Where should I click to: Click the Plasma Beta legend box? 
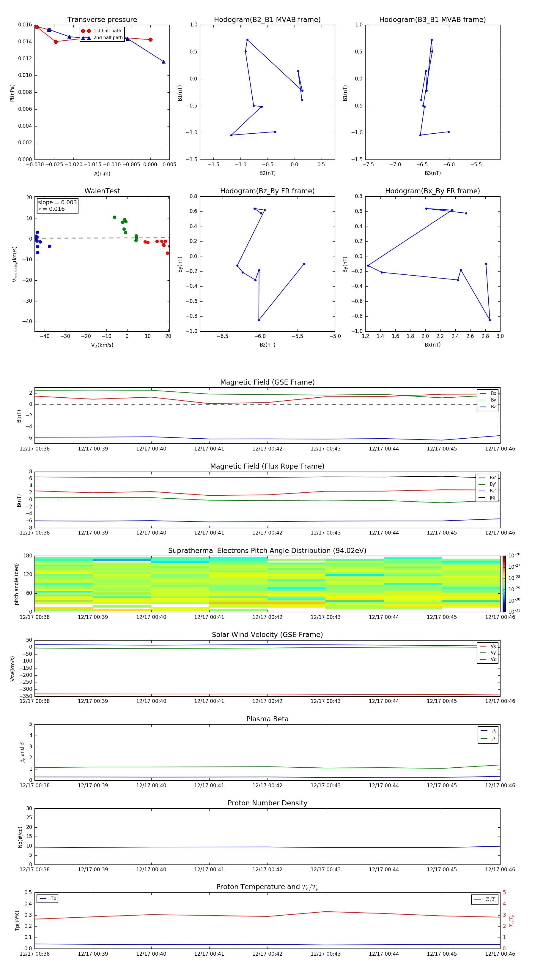[488, 735]
